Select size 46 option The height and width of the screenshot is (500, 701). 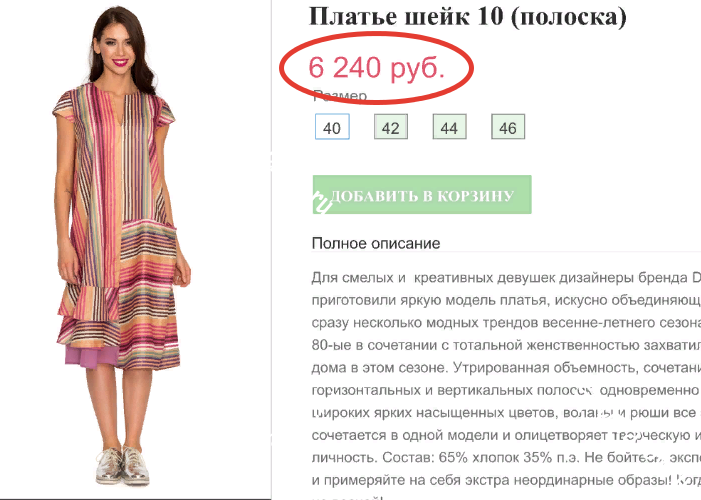click(508, 127)
